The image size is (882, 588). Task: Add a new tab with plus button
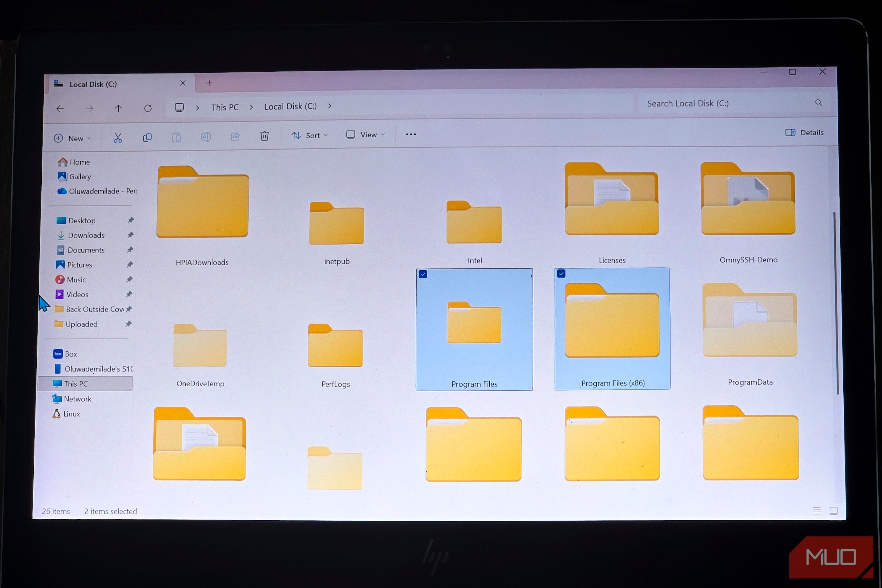coord(209,83)
